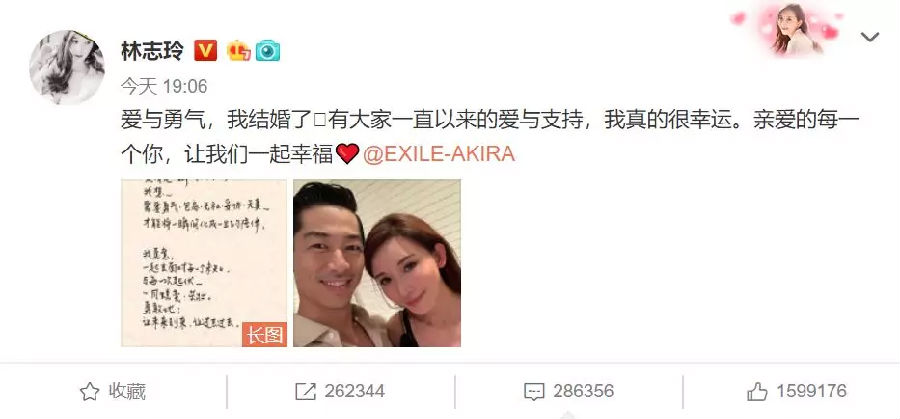This screenshot has width=900, height=419.
Task: Click the orange V verified badge
Action: point(205,51)
